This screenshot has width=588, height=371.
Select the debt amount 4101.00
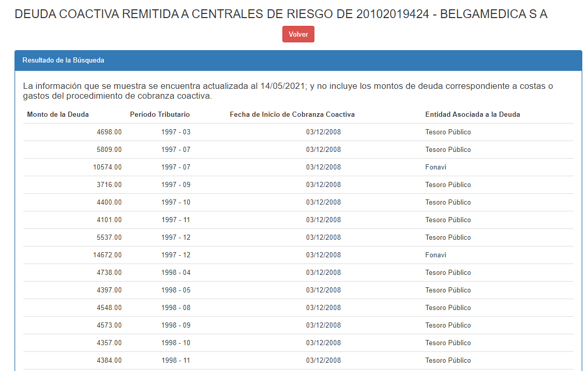coord(109,220)
